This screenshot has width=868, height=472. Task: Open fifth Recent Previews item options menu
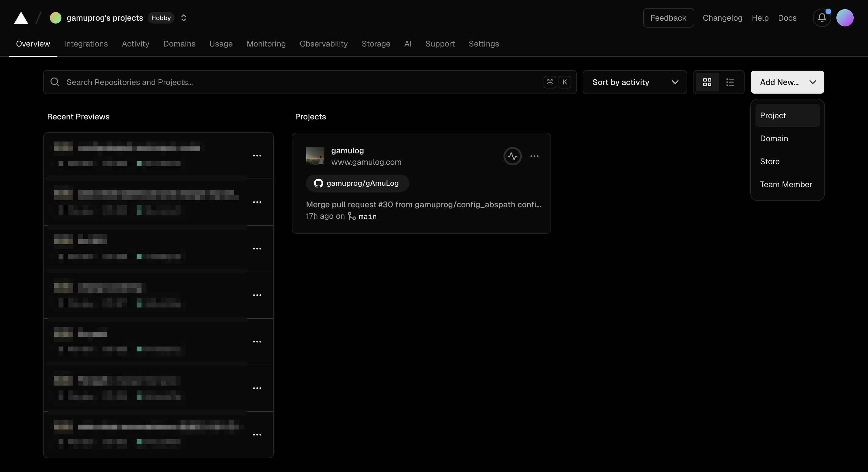coord(257,342)
